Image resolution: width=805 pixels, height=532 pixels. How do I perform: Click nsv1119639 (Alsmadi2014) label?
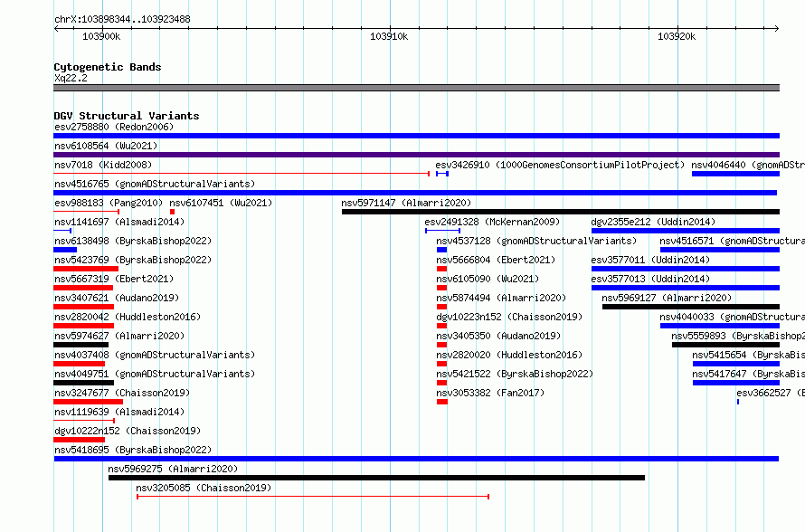[119, 412]
